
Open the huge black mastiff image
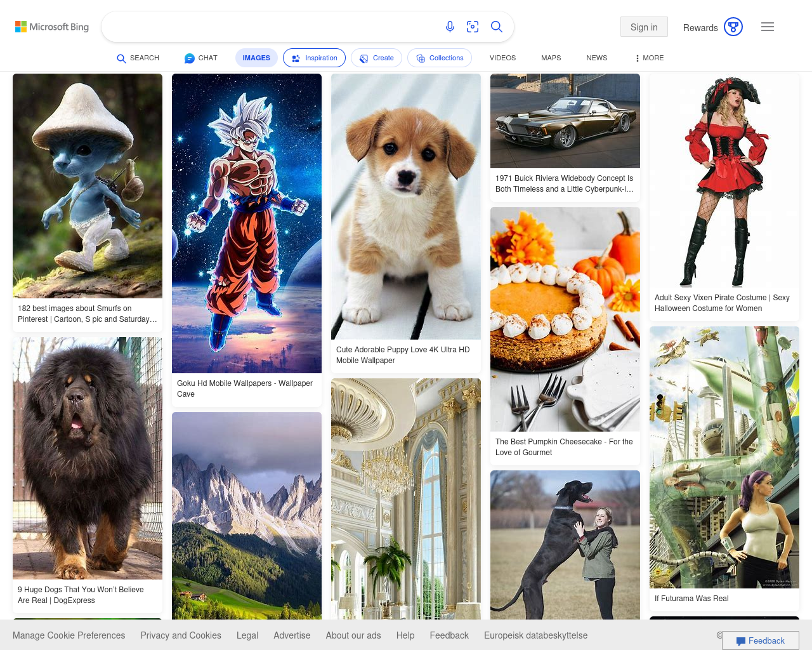[88, 458]
